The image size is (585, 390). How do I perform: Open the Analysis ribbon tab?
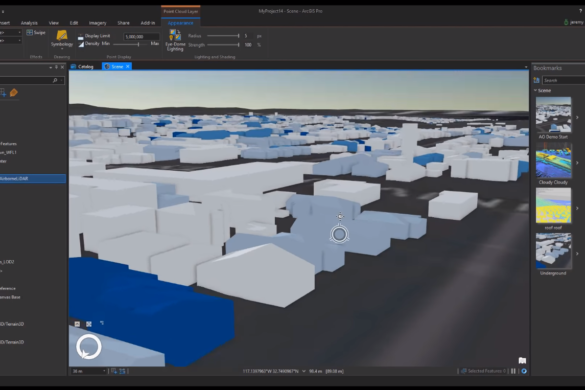tap(29, 23)
